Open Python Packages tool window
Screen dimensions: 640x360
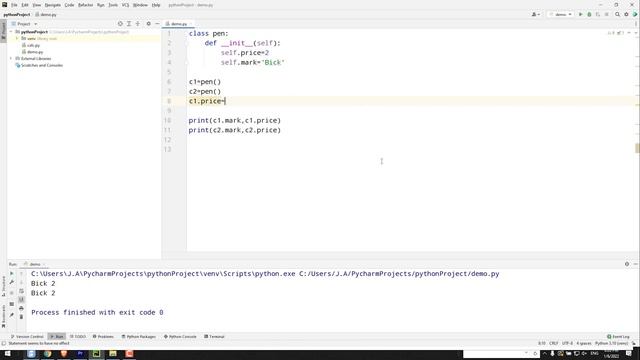point(139,336)
